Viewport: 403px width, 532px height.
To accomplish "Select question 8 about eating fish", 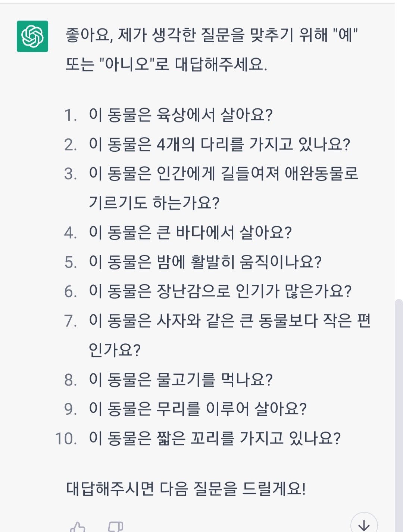I will tap(181, 380).
